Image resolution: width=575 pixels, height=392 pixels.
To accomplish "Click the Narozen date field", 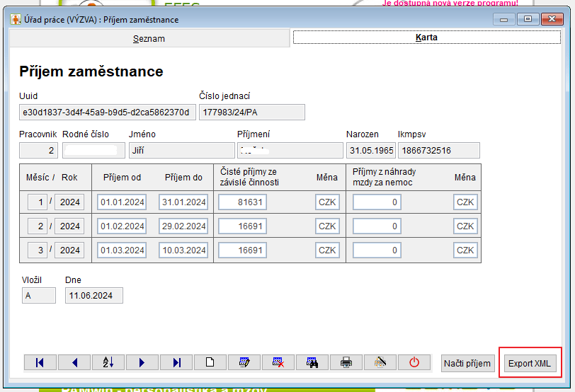I will point(371,150).
